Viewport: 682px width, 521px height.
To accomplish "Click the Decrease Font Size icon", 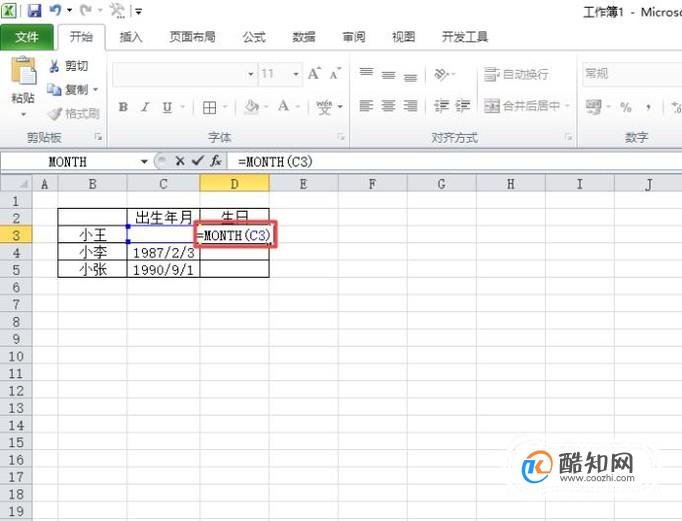I will 335,74.
